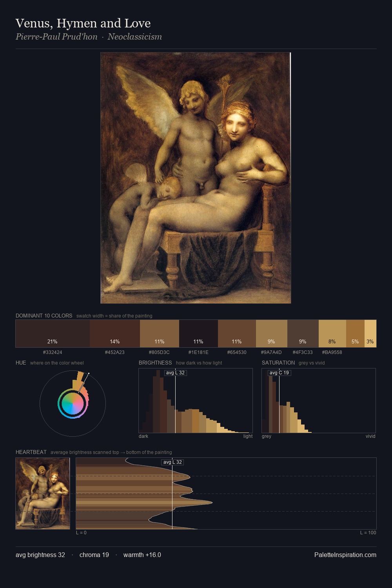Screen dimensions: 392x588
Task: Click the hex code #1E181E
Action: point(198,352)
